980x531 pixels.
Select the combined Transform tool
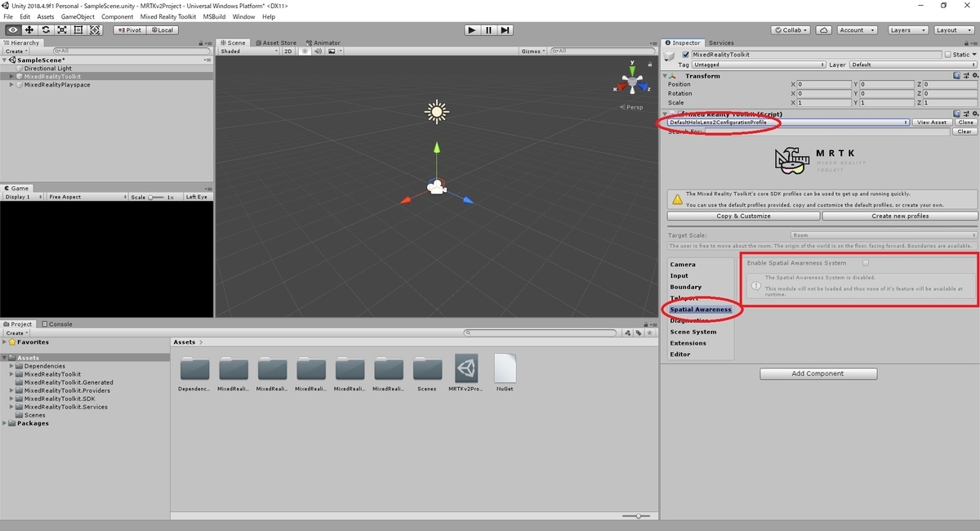tap(95, 29)
